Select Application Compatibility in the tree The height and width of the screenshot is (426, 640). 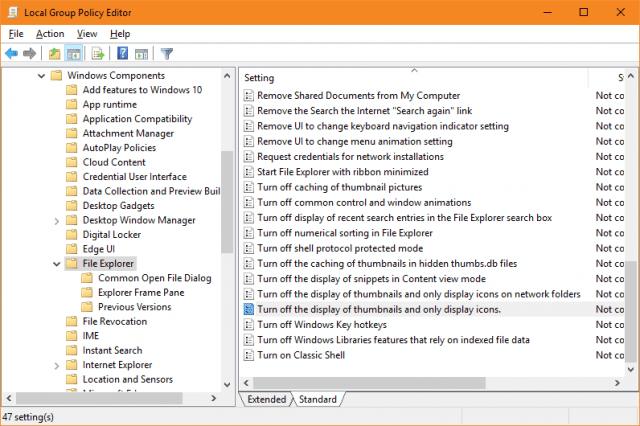(137, 119)
